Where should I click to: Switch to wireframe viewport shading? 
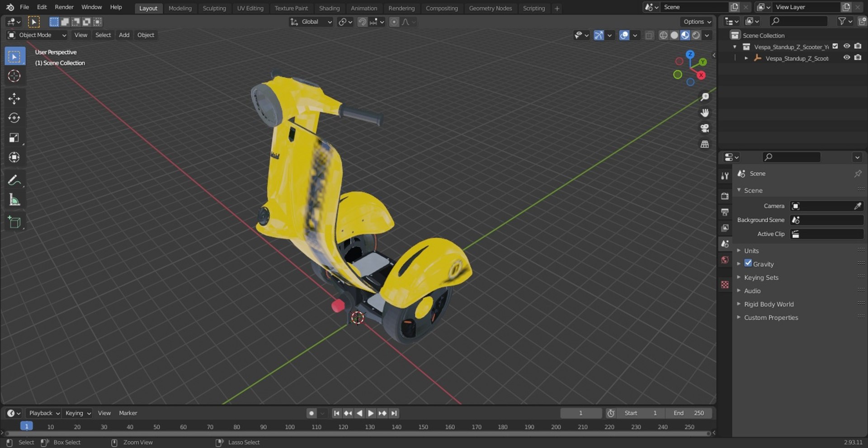coord(663,35)
